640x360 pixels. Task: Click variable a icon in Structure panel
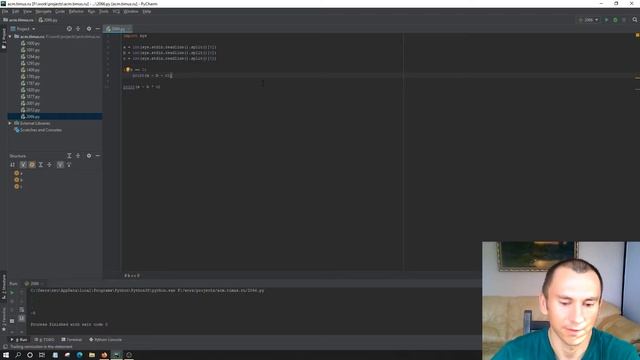click(x=17, y=173)
